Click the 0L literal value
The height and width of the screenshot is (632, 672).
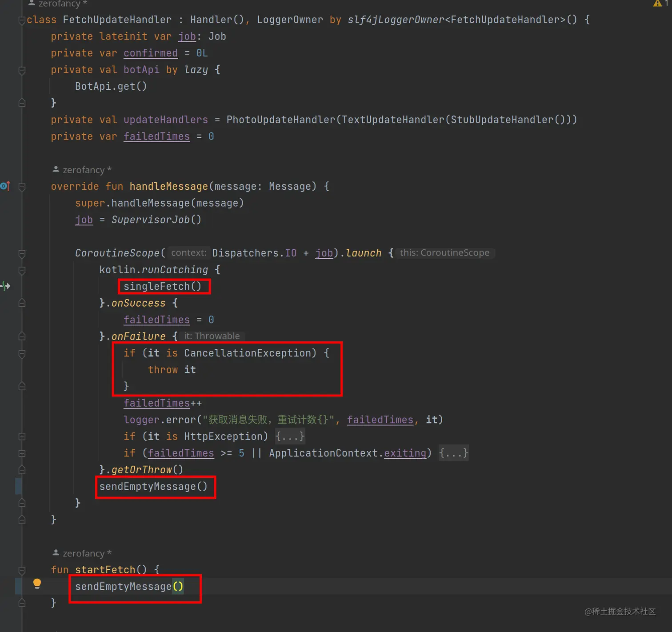pyautogui.click(x=202, y=53)
